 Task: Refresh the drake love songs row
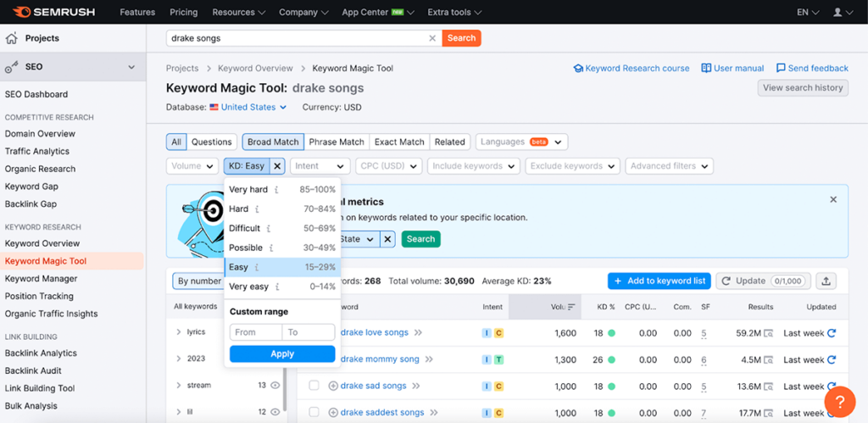(831, 333)
